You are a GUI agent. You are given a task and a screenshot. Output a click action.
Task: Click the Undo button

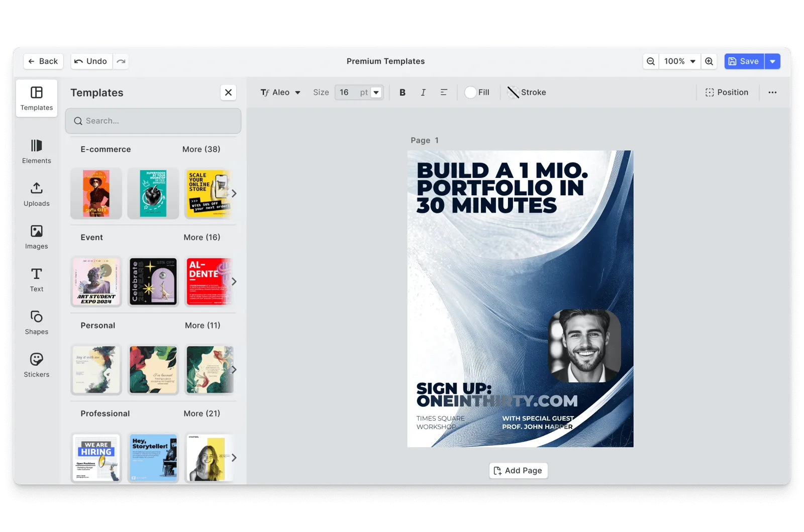[x=91, y=61]
